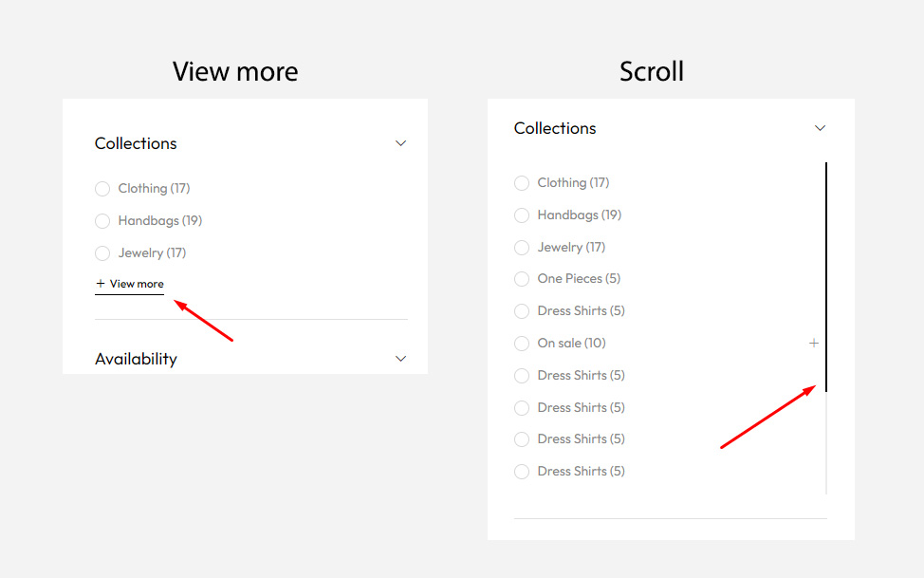Image resolution: width=924 pixels, height=578 pixels.
Task: Click Collections heading in Scroll panel
Action: (x=555, y=128)
